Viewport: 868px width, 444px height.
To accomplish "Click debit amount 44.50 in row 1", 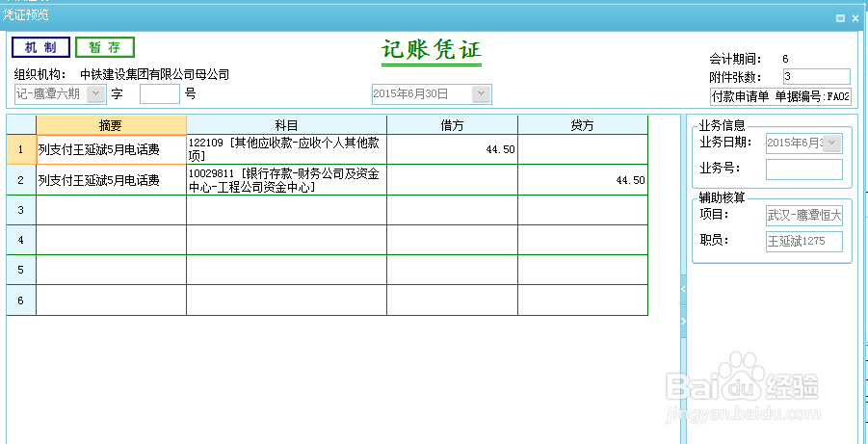I will click(x=452, y=149).
